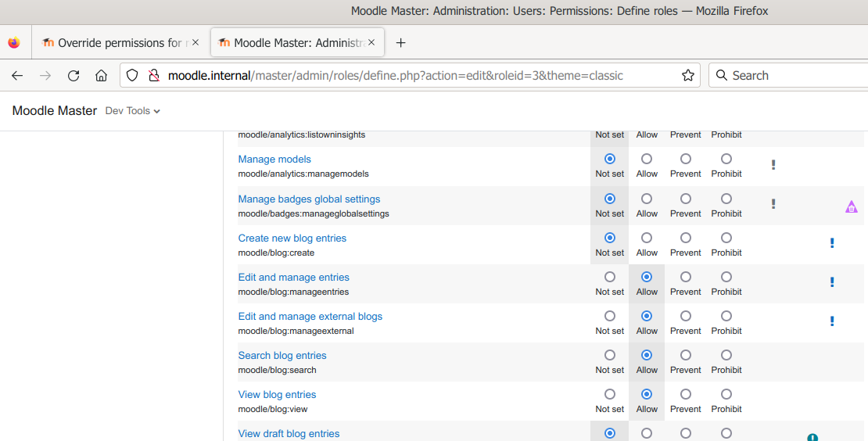Select Not set for Manage models

609,159
